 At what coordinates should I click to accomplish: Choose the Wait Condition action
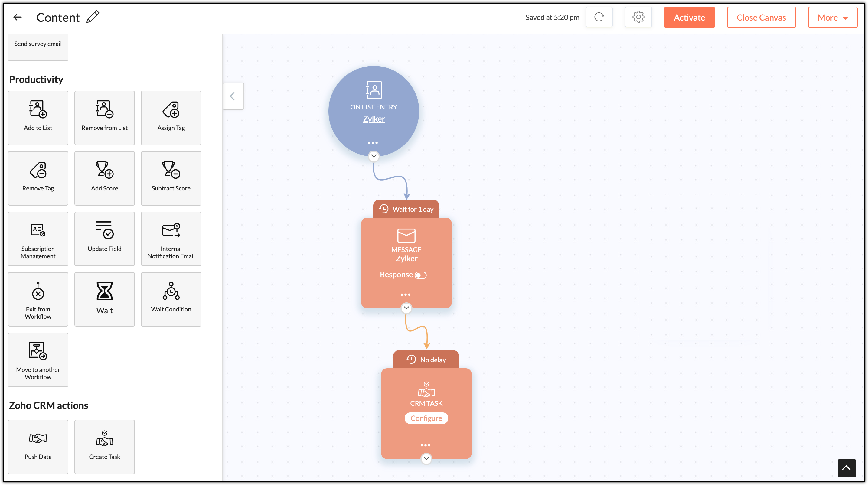171,299
